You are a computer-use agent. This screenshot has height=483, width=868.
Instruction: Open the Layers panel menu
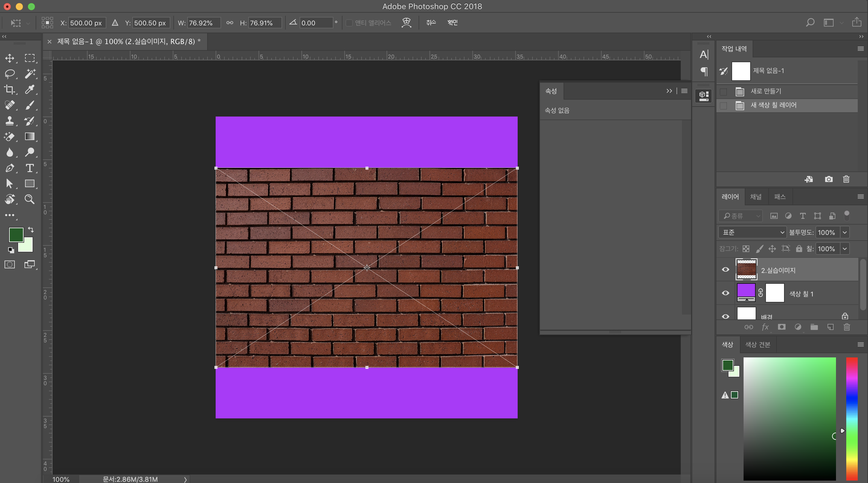(x=860, y=197)
